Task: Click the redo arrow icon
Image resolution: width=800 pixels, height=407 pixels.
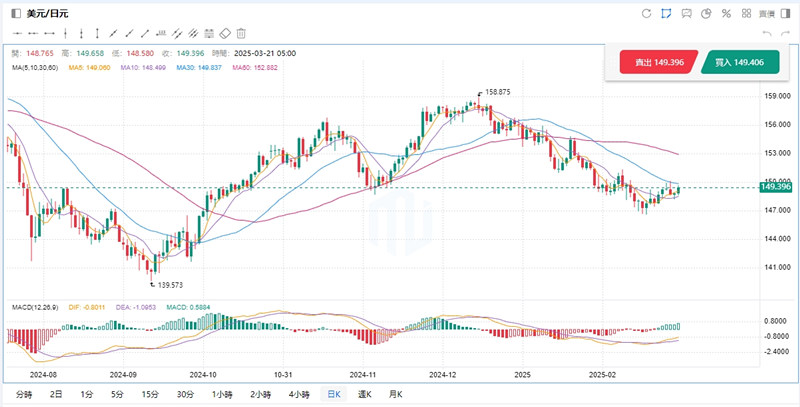Action: pos(785,34)
